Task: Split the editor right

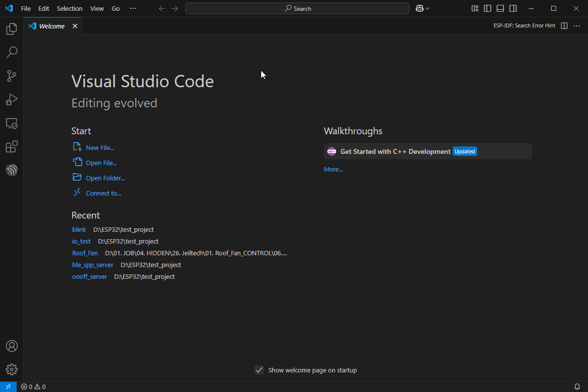Action: click(x=564, y=25)
